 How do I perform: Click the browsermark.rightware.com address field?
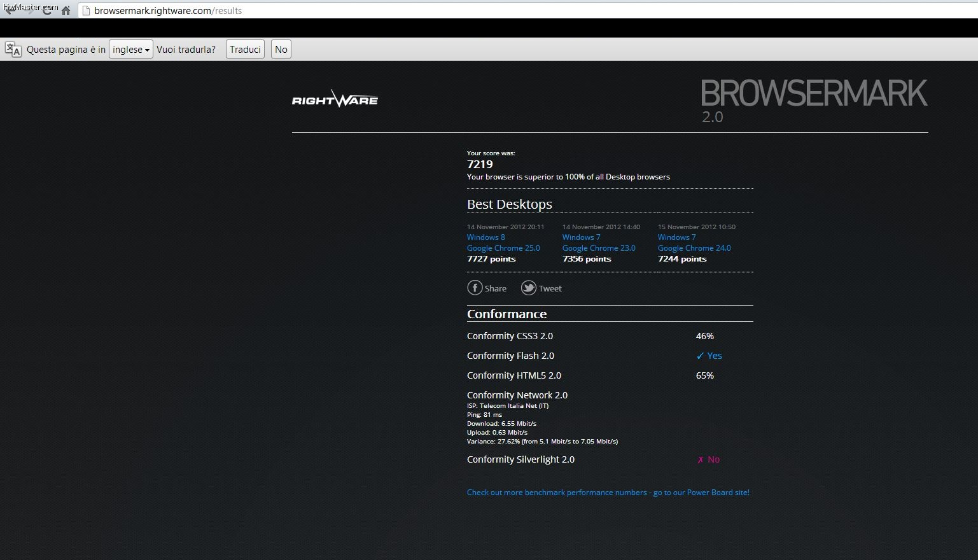(x=528, y=11)
